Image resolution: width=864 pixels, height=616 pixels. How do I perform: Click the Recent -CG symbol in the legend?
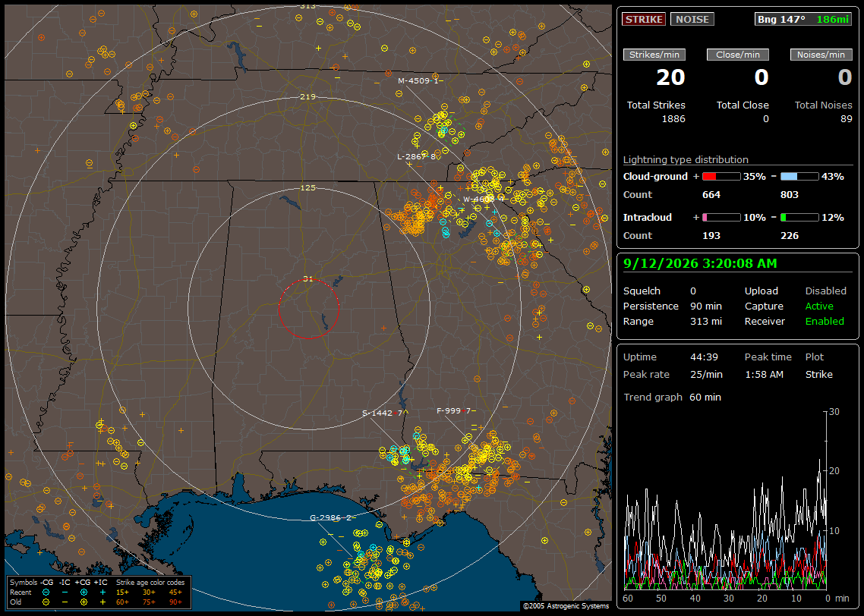click(x=46, y=592)
